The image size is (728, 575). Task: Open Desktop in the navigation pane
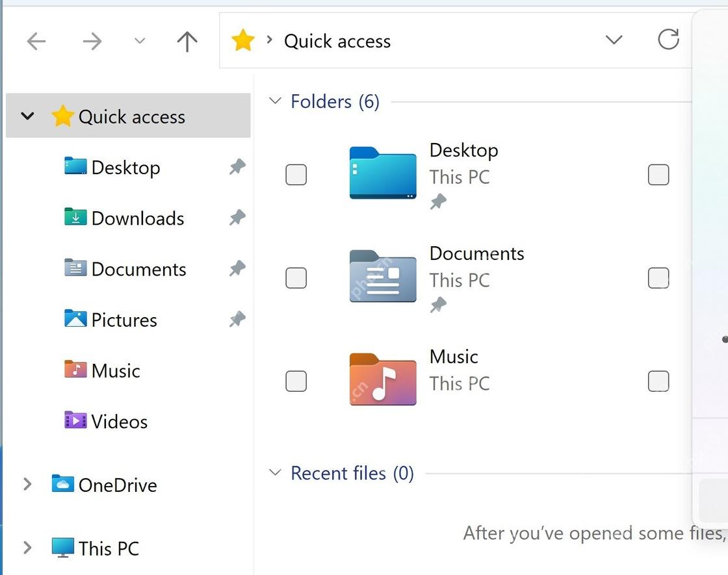126,168
